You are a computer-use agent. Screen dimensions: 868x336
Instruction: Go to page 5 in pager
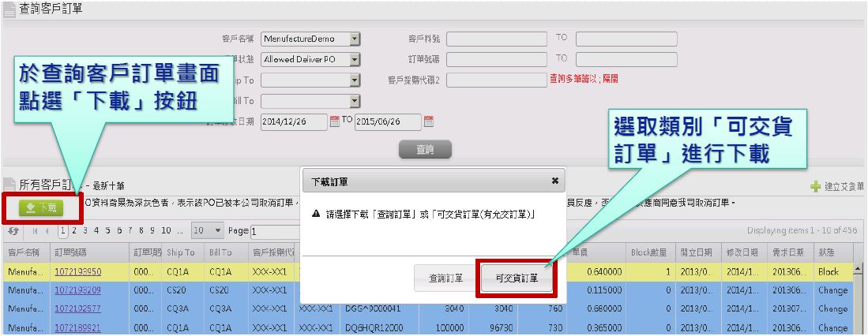[x=107, y=231]
